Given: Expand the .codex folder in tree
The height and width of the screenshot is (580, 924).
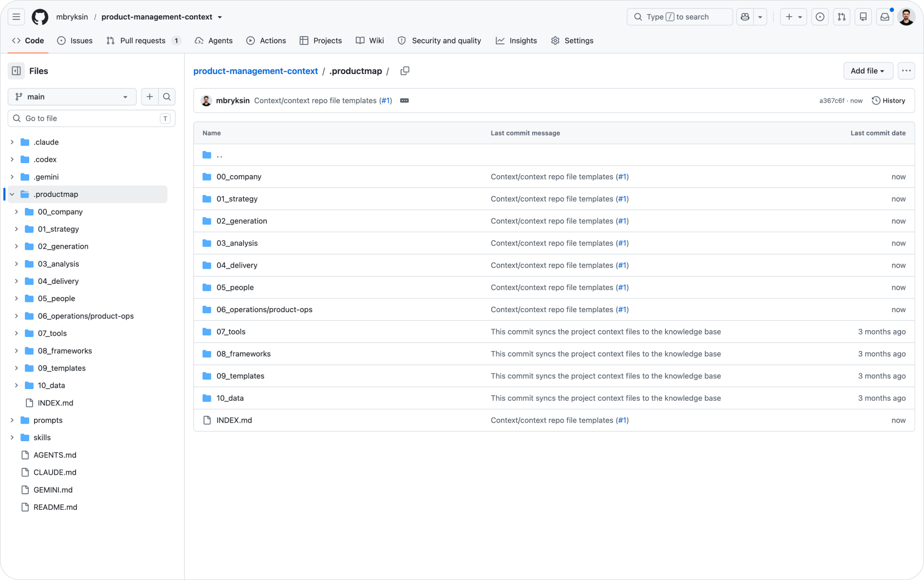Looking at the screenshot, I should point(12,160).
